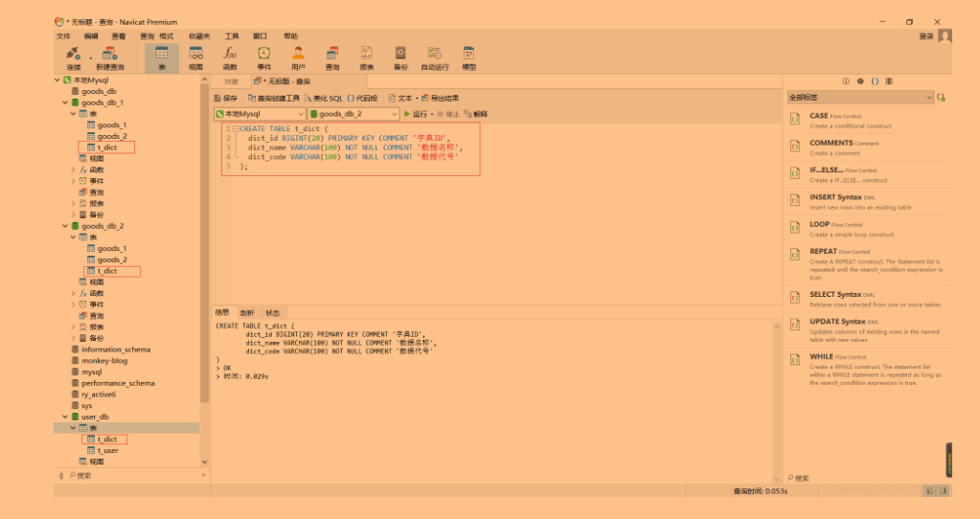980x519 pixels.
Task: Expand 函数 under goods_db_1
Action: (73, 169)
